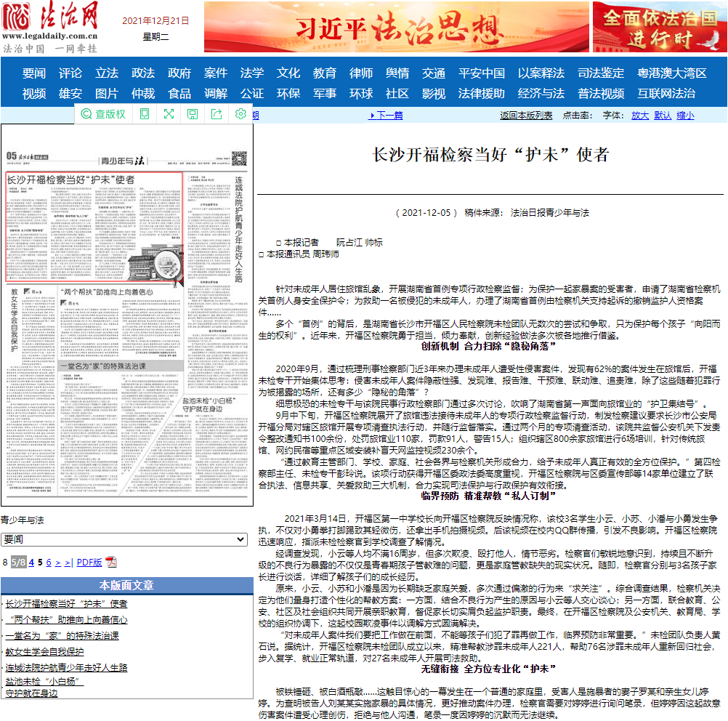728x721 pixels.
Task: Open the 要闻 section dropdown
Action: [124, 540]
